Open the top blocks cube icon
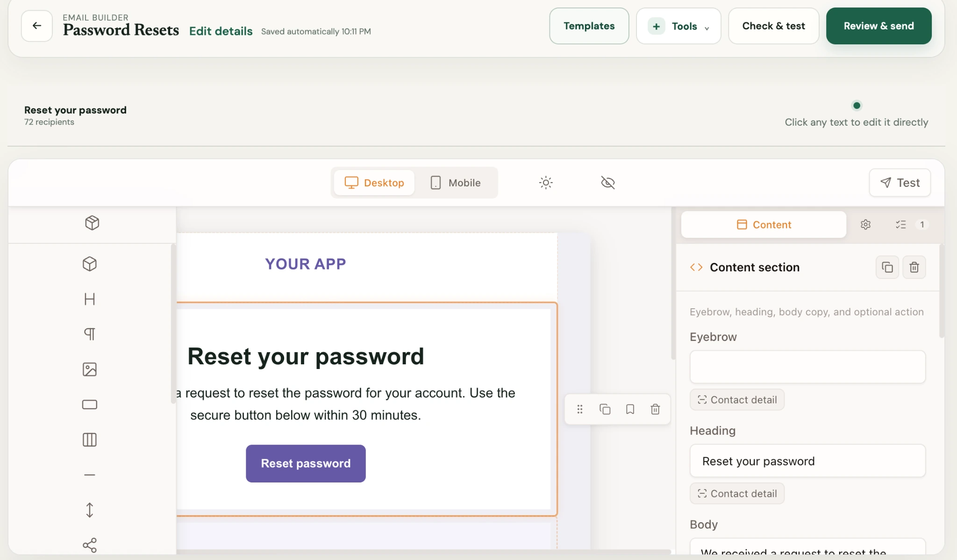This screenshot has height=560, width=957. pyautogui.click(x=92, y=223)
